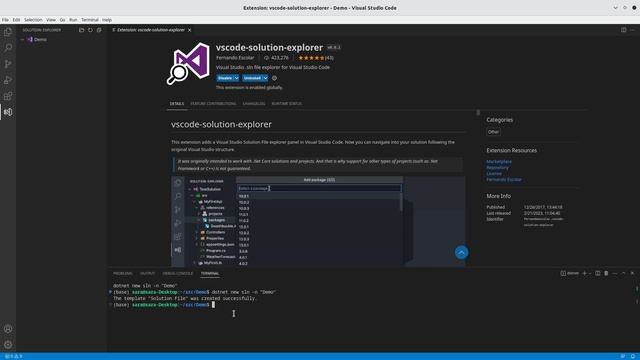Split the editor to the right
Viewport: 640px width, 360px height.
point(624,30)
